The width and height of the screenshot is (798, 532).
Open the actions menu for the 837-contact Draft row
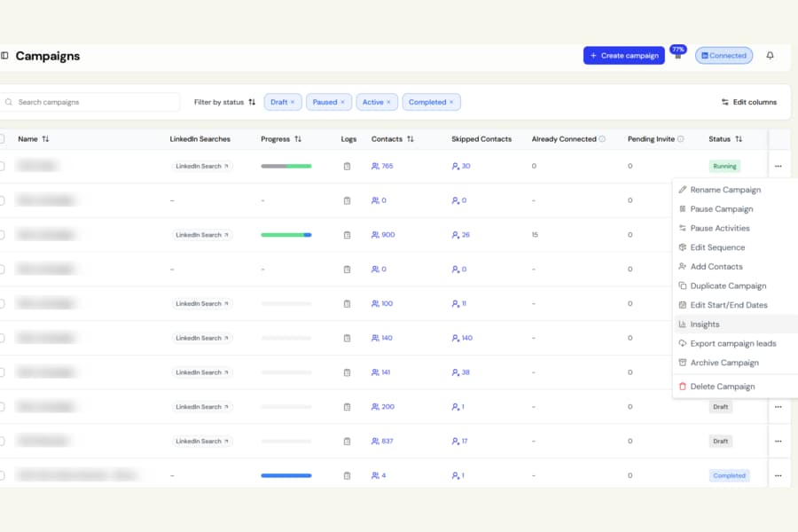pos(778,441)
